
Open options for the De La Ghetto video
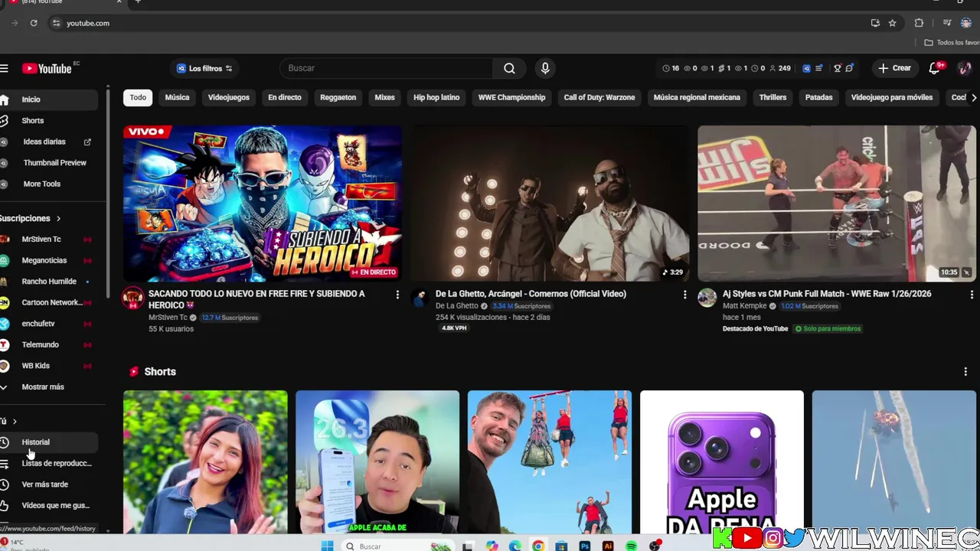[x=684, y=295]
